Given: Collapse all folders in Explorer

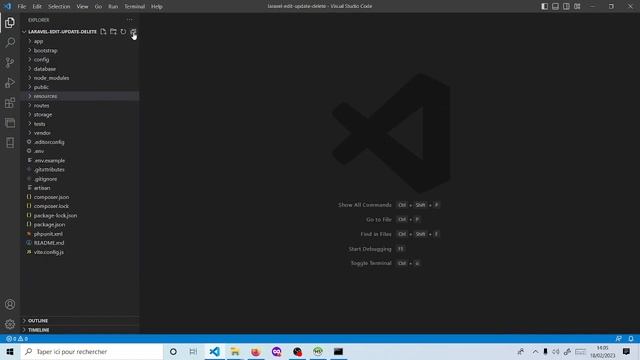Looking at the screenshot, I should tap(133, 31).
